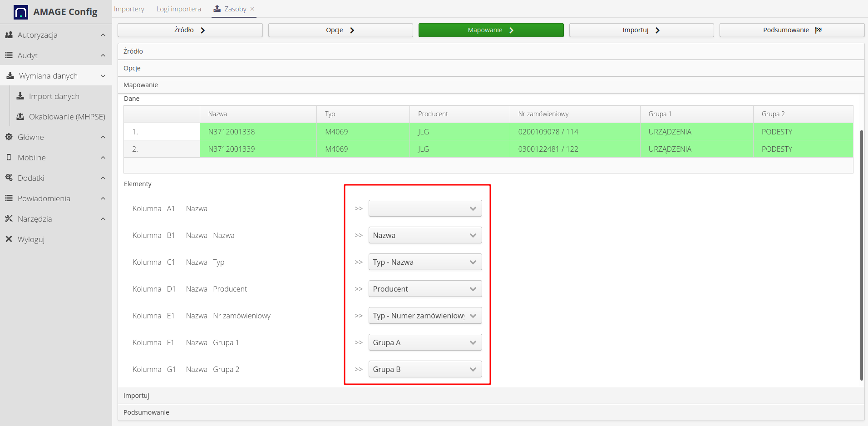Click the Mobilne phone icon
The height and width of the screenshot is (426, 868).
[9, 158]
